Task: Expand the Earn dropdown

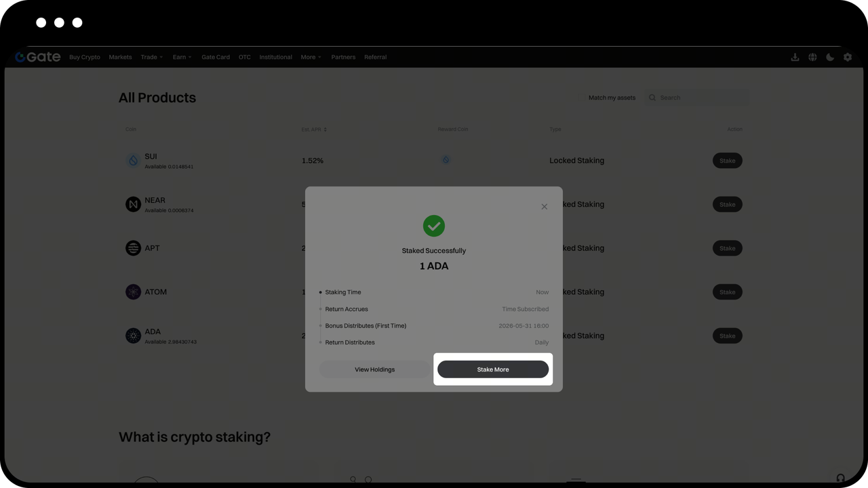Action: pyautogui.click(x=182, y=57)
